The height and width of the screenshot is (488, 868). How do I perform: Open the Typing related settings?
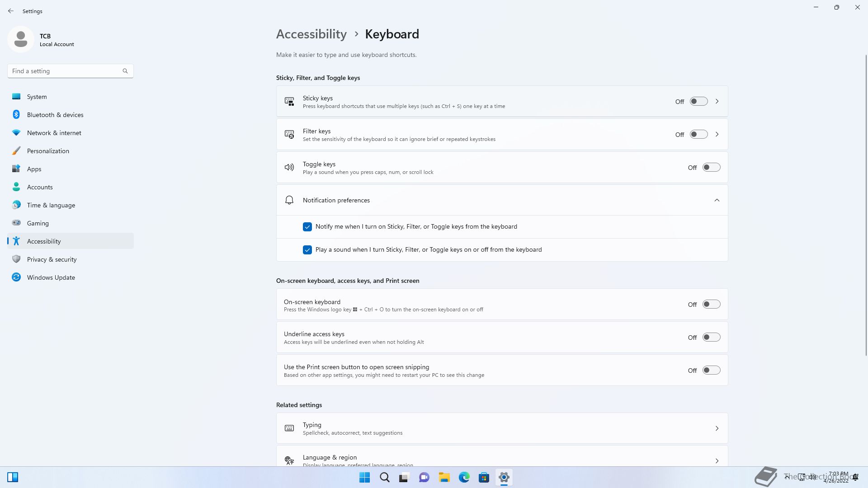pos(502,428)
